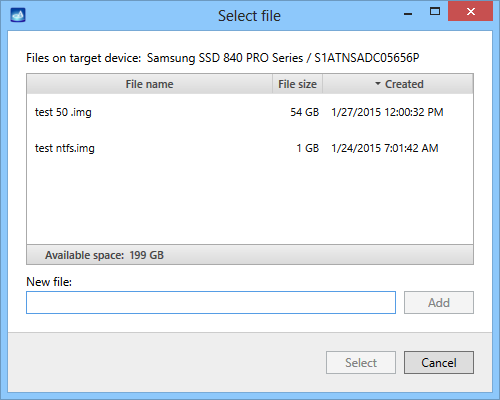
Task: Close the dialog with red X
Action: 471,12
